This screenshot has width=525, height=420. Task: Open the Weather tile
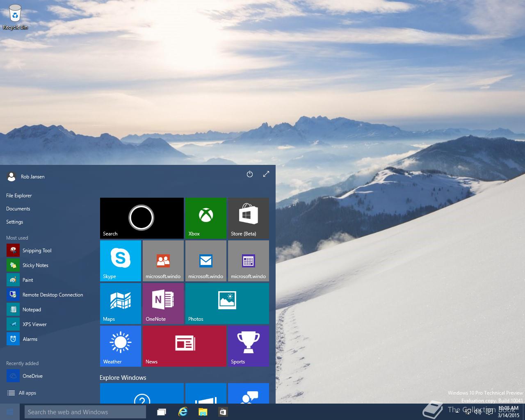click(x=121, y=346)
